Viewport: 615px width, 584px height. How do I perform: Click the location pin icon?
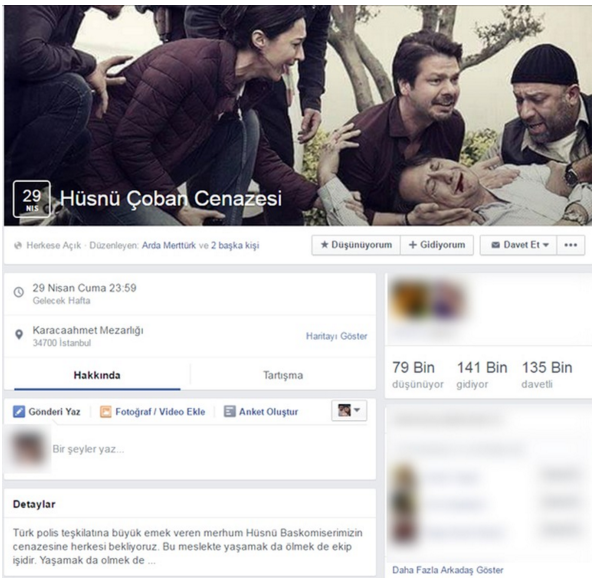pyautogui.click(x=19, y=335)
